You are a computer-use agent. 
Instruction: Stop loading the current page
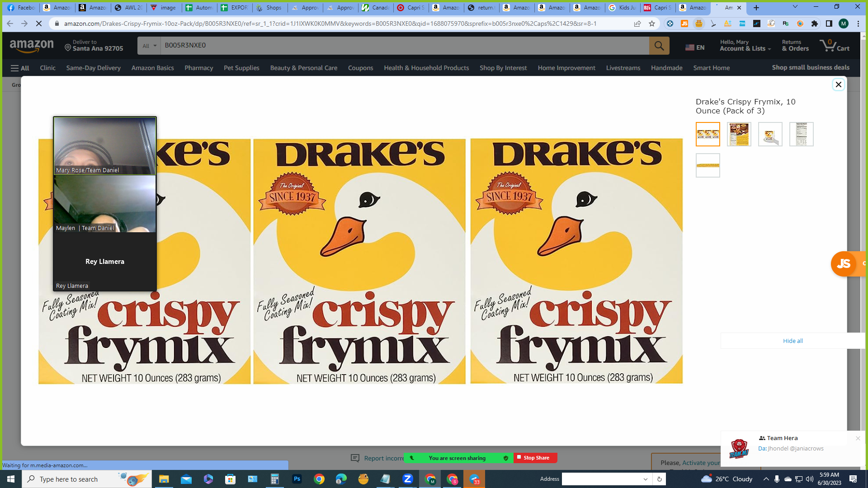(x=39, y=23)
